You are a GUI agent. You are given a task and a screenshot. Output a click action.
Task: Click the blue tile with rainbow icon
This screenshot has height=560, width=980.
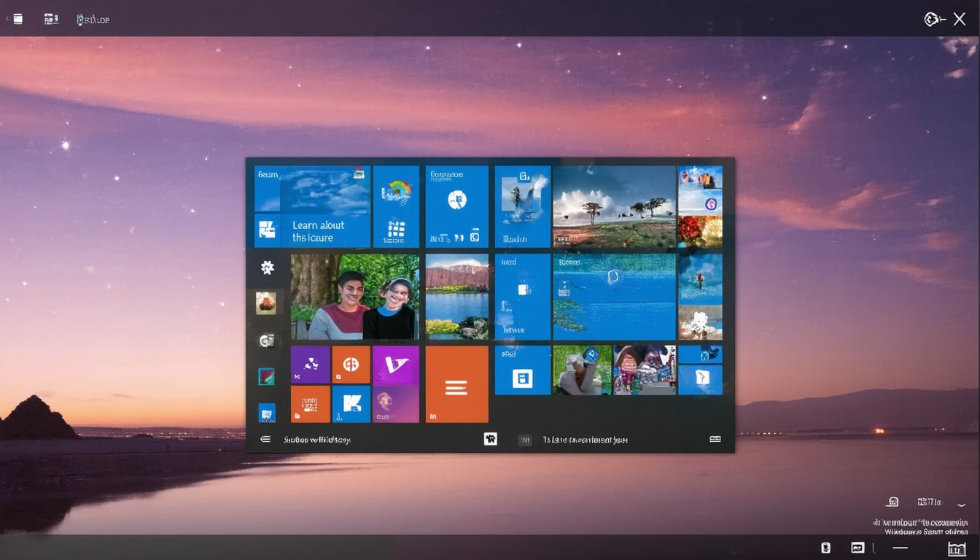(396, 206)
